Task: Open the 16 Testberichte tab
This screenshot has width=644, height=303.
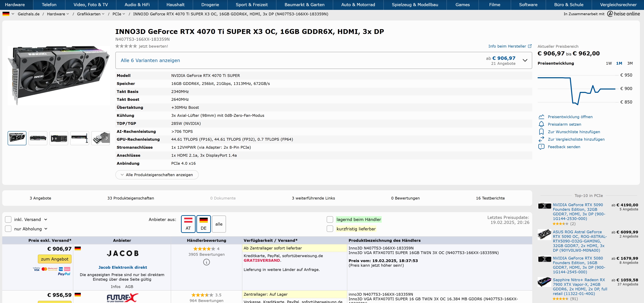Action: [490, 198]
